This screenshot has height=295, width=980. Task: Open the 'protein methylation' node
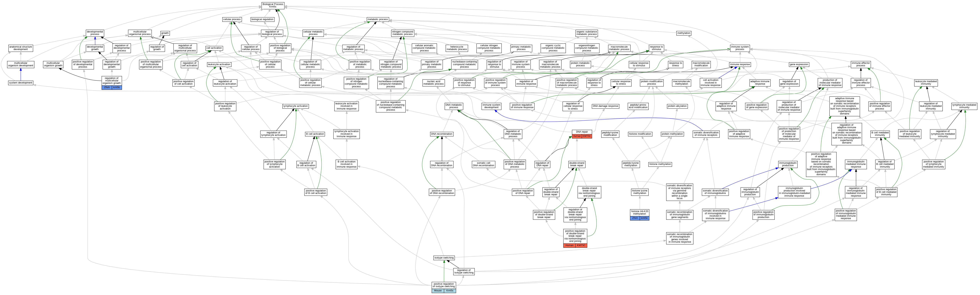[x=672, y=134]
